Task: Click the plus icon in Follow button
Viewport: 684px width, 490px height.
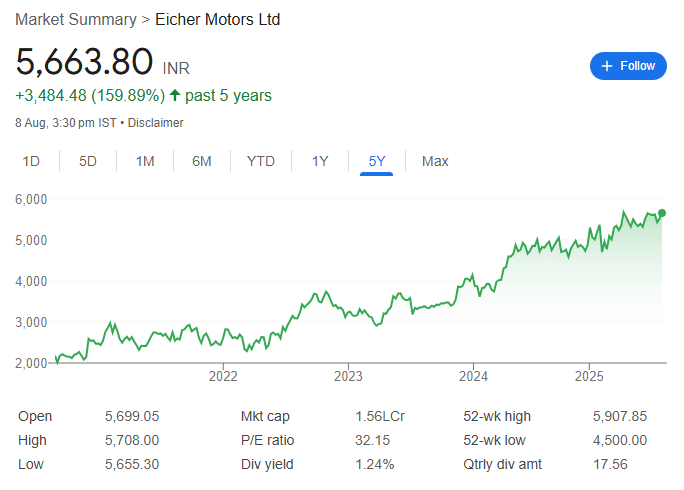Action: point(606,66)
